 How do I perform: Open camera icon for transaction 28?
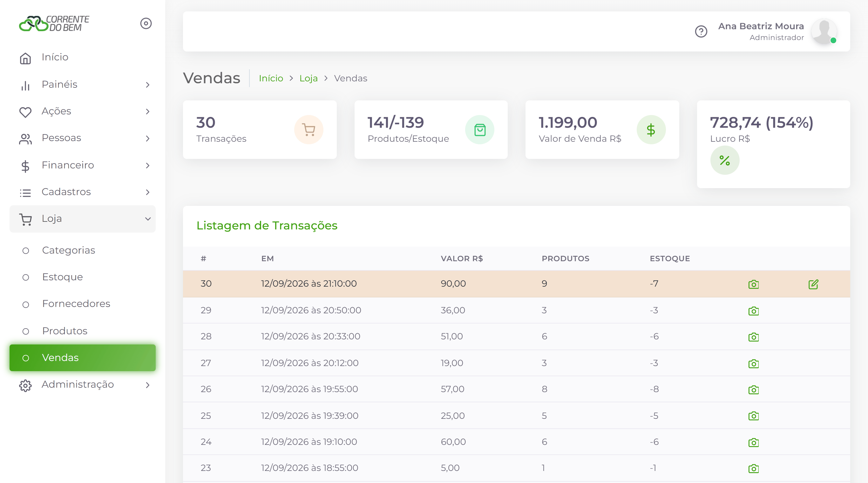pyautogui.click(x=753, y=337)
